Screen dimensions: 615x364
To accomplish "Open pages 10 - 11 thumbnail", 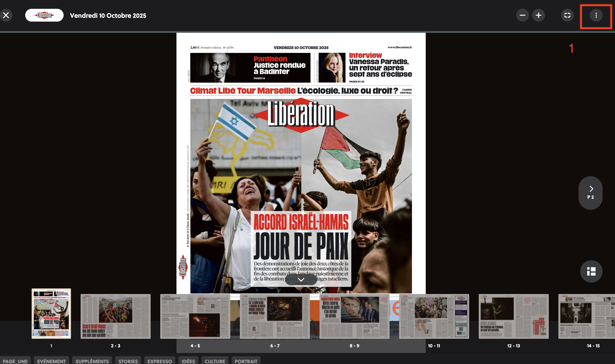I will [x=434, y=316].
